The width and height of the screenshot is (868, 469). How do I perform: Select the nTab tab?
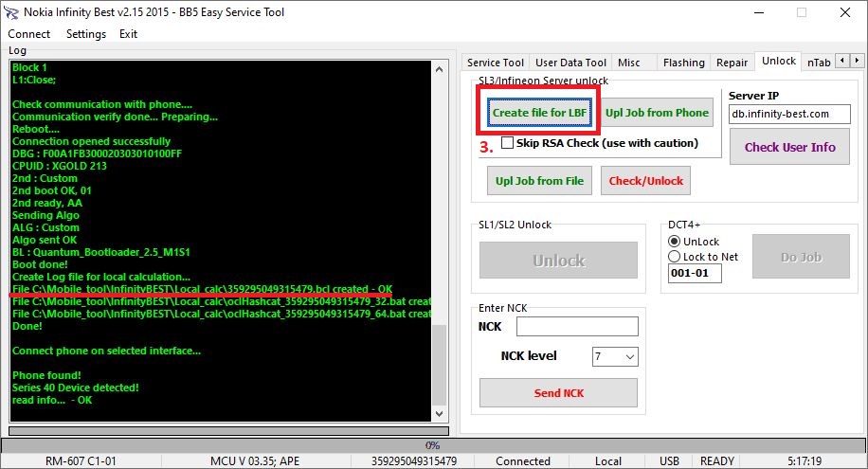click(x=818, y=63)
